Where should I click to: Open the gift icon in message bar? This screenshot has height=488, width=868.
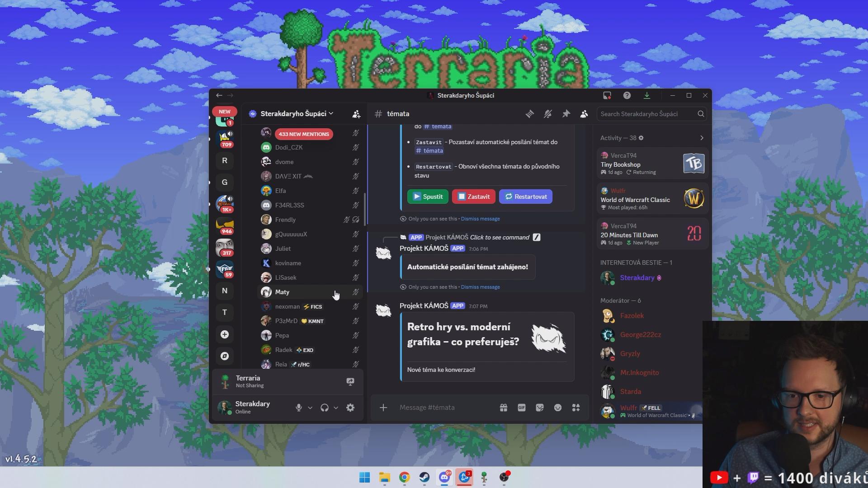(503, 408)
